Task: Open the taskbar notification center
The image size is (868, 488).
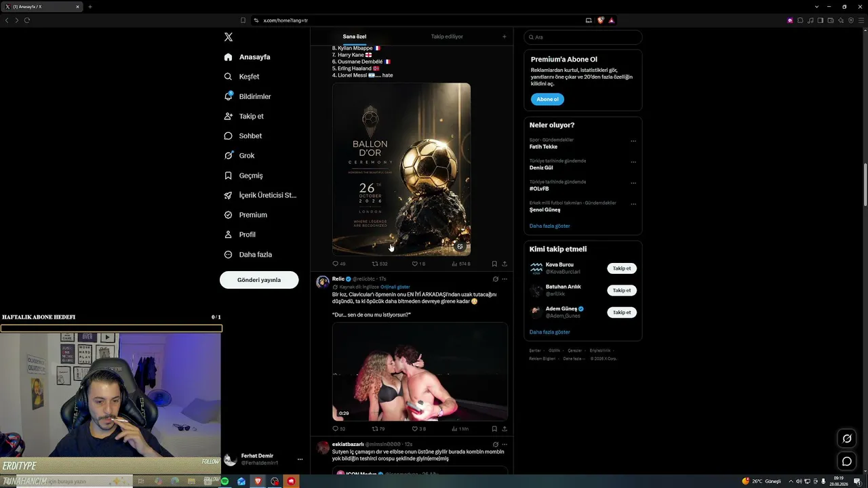Action: [857, 481]
